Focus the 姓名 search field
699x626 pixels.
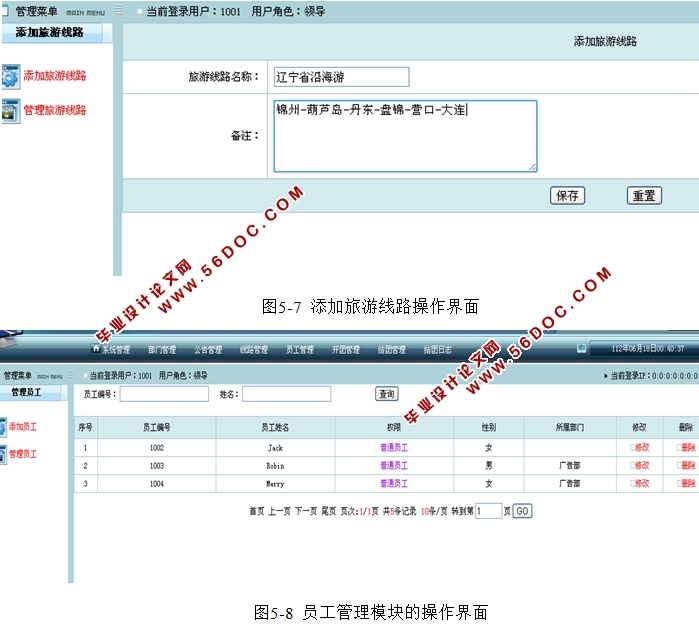[287, 394]
